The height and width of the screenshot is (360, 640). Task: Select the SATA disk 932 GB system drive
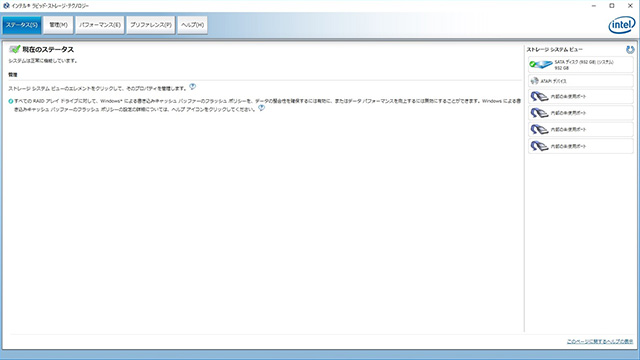click(581, 65)
